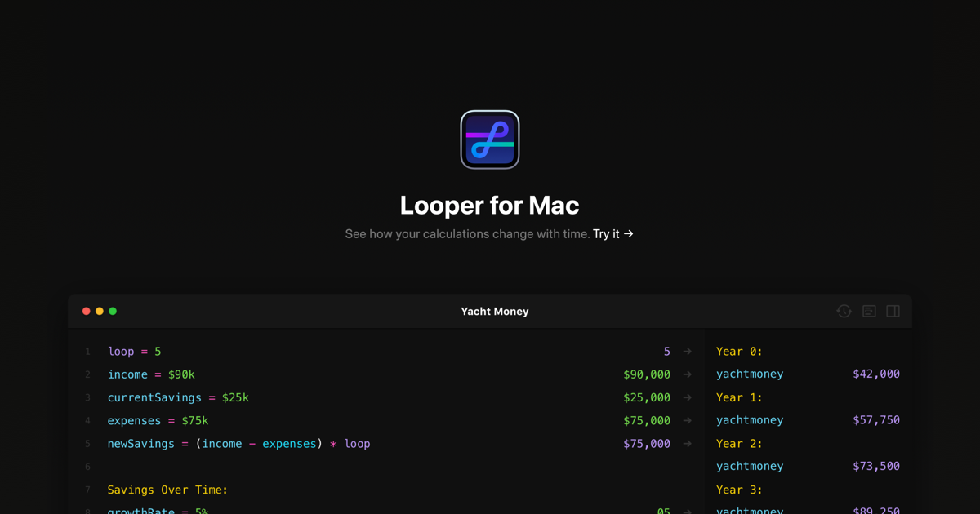Click the Yacht Money window title
The width and height of the screenshot is (980, 514).
tap(495, 311)
